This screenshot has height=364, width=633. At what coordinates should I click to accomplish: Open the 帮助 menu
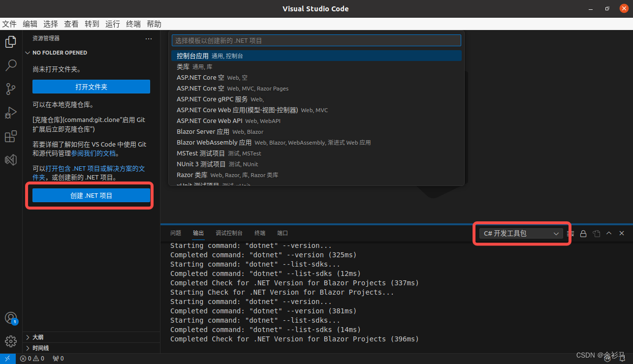(x=154, y=24)
